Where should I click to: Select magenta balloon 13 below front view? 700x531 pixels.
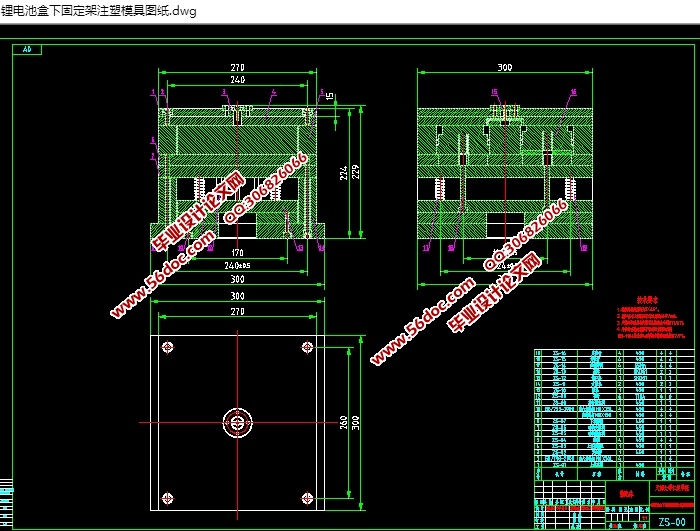pos(300,248)
